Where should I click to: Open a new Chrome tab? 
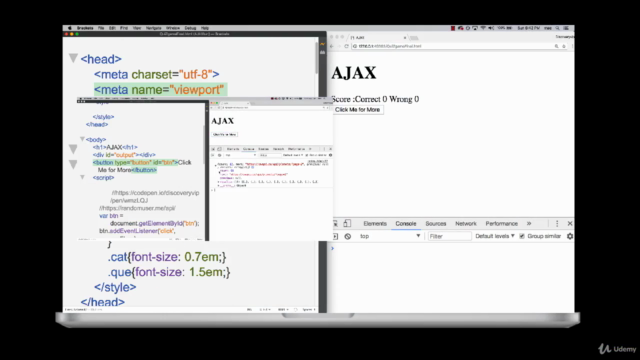click(414, 38)
